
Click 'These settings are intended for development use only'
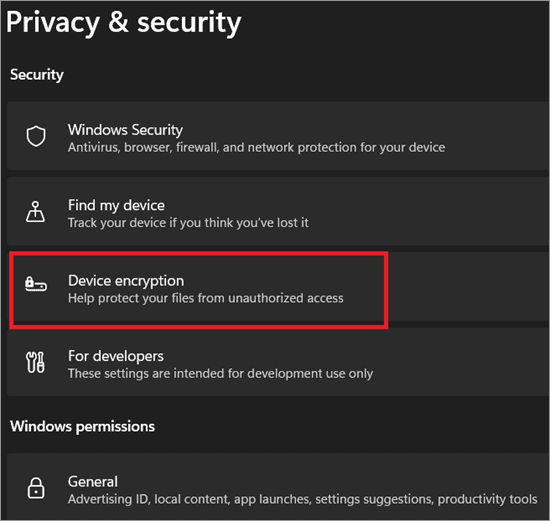pos(220,374)
